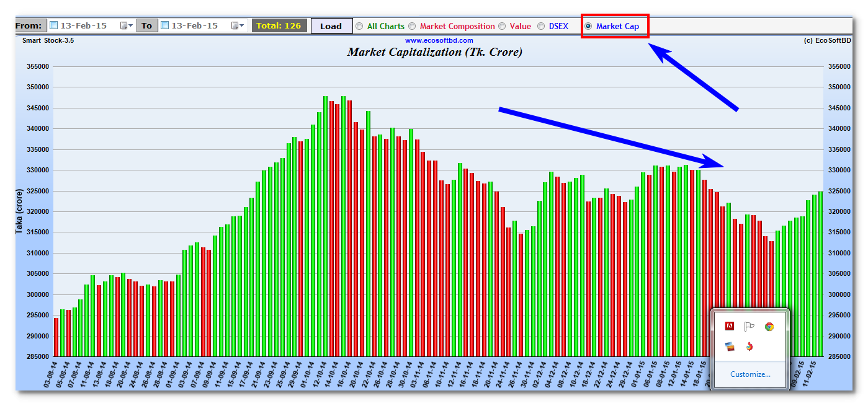The height and width of the screenshot is (406, 868).
Task: Click the photo gallery tray icon
Action: coord(730,346)
